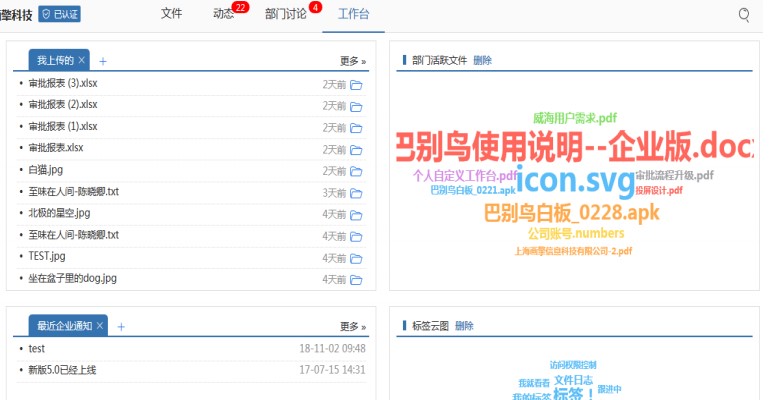The height and width of the screenshot is (400, 769).
Task: Click the 我就看看 tag
Action: pos(534,383)
